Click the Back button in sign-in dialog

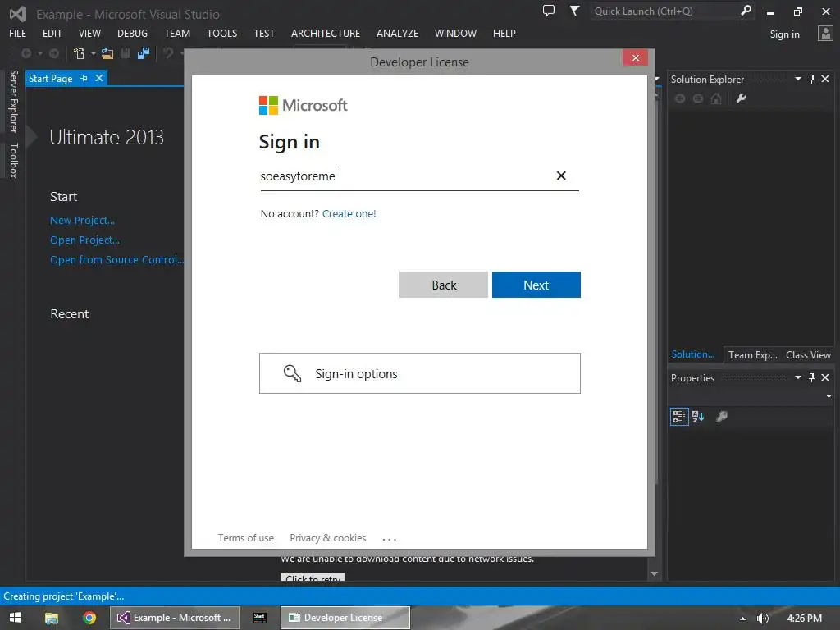[444, 285]
